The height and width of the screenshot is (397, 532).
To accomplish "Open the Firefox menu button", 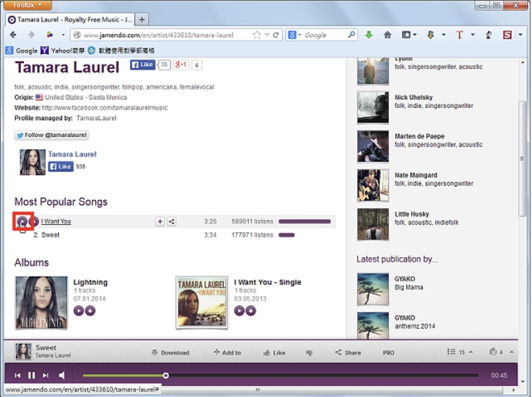I will point(28,5).
